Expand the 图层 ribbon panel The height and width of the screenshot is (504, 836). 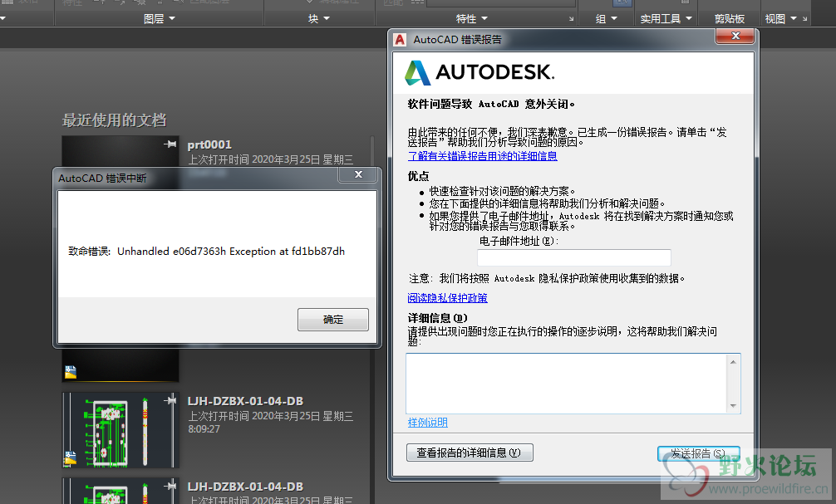click(160, 18)
